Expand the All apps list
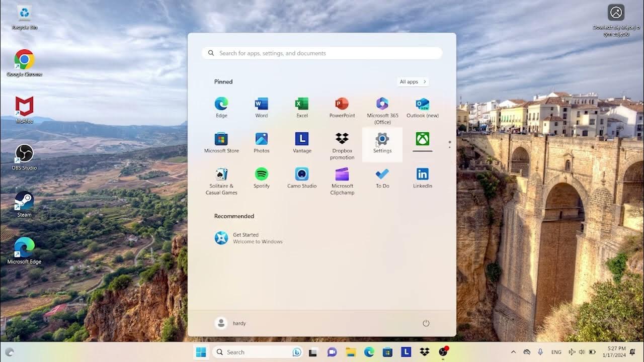The image size is (644, 362). tap(412, 81)
